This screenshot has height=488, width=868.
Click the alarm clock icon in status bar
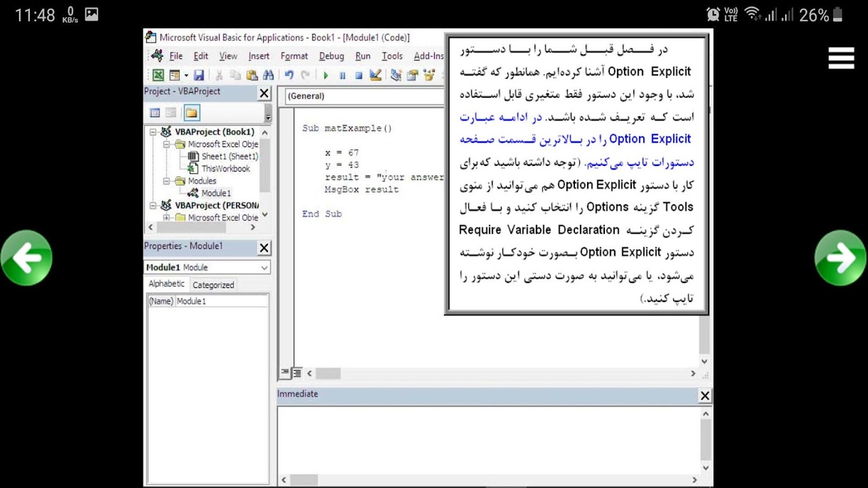point(713,15)
